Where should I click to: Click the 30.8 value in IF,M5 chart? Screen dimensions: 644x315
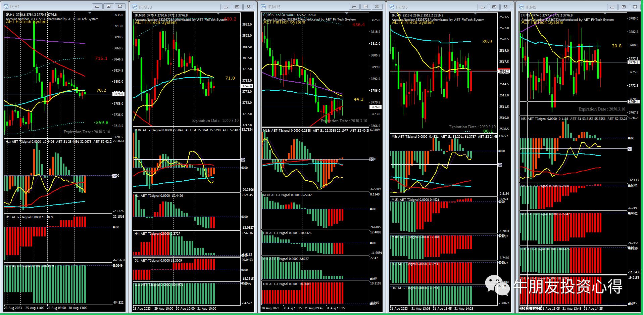coord(616,46)
